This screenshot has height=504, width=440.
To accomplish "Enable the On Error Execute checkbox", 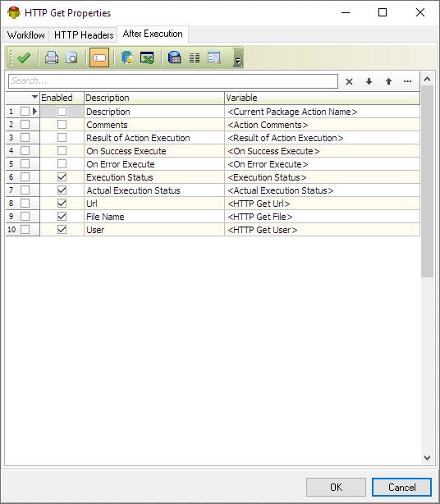I will (x=62, y=164).
